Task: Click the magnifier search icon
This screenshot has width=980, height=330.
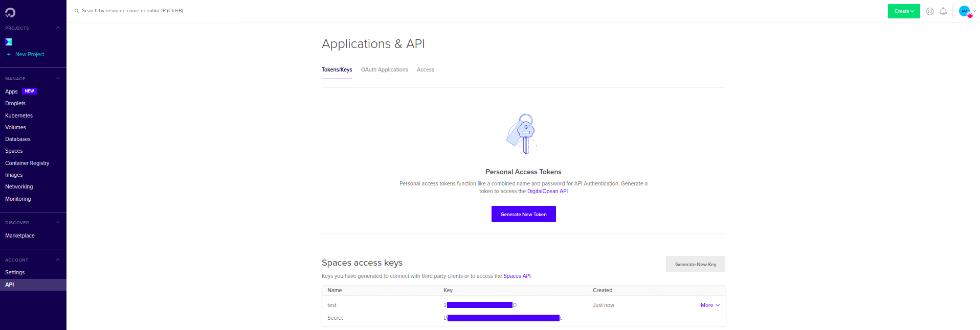Action: (77, 11)
